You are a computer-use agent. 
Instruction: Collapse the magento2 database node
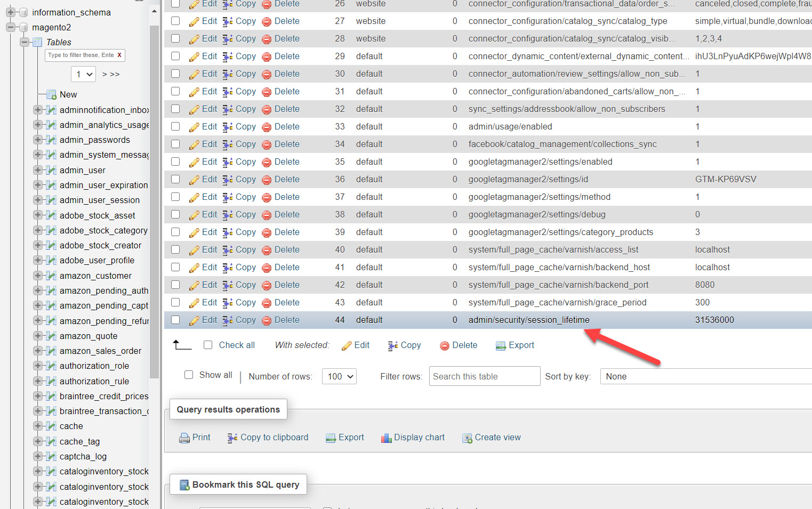pos(10,27)
